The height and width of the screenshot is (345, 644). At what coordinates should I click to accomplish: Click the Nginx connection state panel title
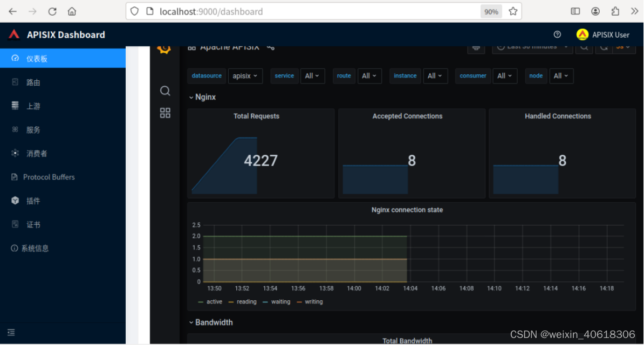coord(407,210)
